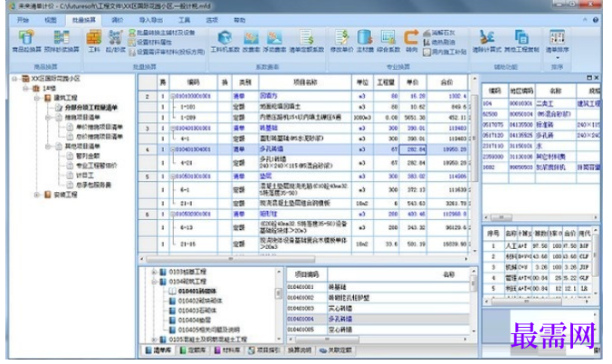Click the 人工 row in cost breakdown panel

coord(538,246)
